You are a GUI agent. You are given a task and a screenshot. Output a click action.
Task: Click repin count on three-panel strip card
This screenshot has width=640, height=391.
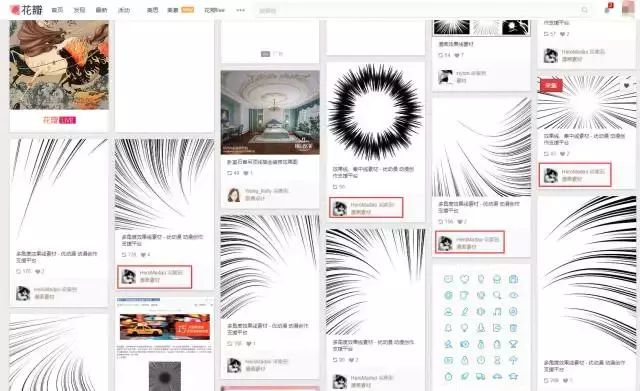[444, 55]
